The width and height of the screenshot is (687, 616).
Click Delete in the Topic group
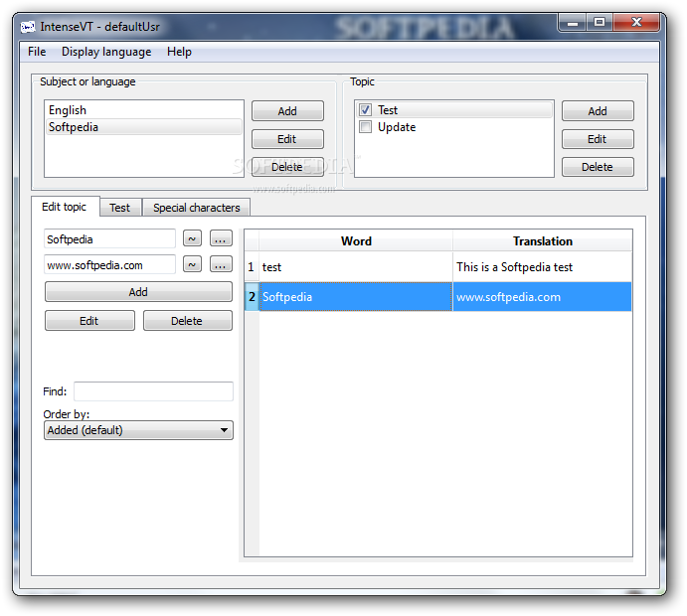[x=598, y=167]
